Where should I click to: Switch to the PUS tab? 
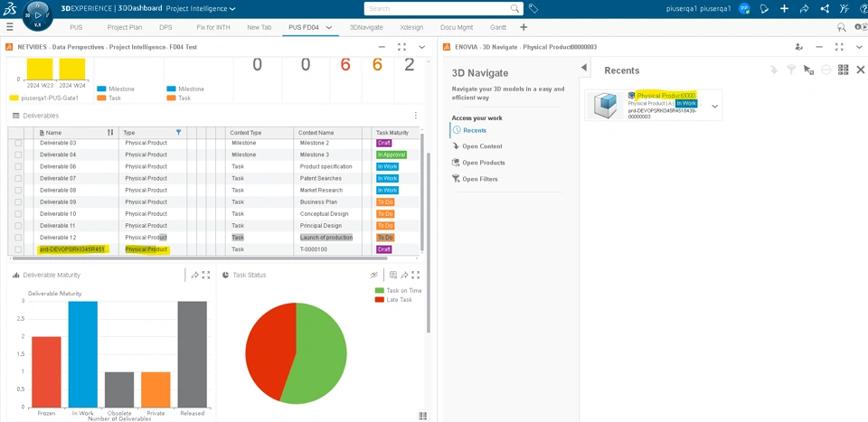point(76,27)
